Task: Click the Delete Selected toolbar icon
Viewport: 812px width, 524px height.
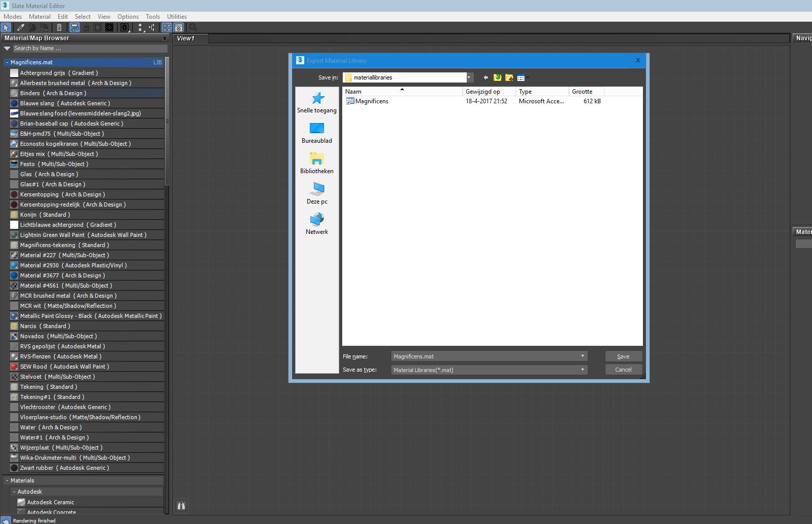Action: pos(59,28)
